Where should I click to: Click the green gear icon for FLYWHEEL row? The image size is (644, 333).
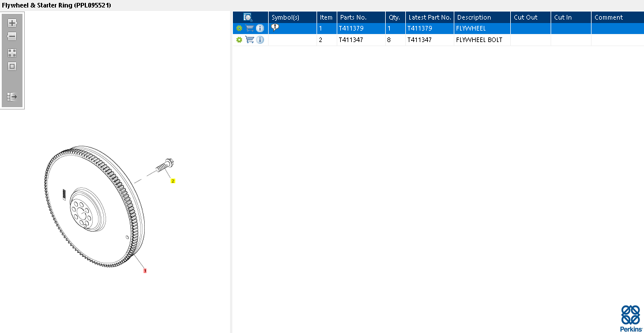click(239, 28)
